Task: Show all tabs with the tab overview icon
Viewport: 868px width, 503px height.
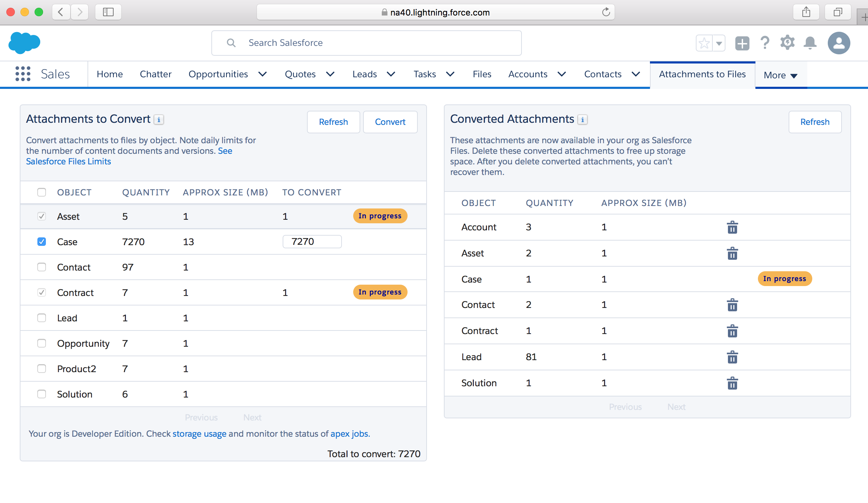Action: click(x=838, y=12)
